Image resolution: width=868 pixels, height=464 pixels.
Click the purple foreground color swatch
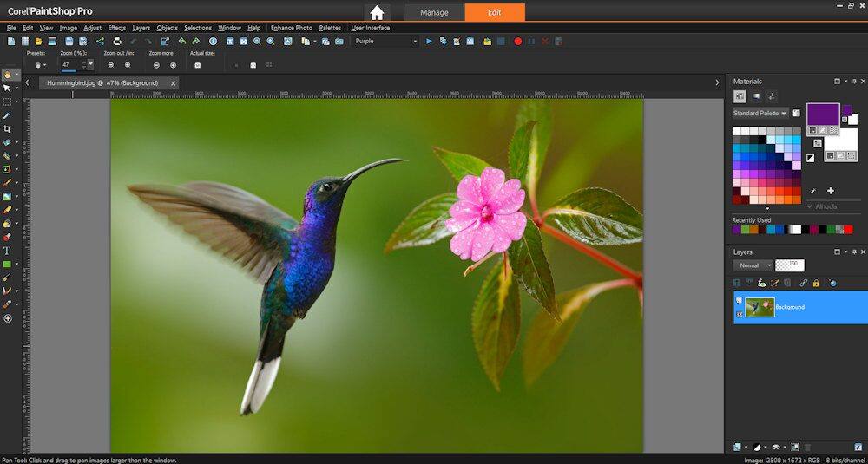tap(823, 114)
